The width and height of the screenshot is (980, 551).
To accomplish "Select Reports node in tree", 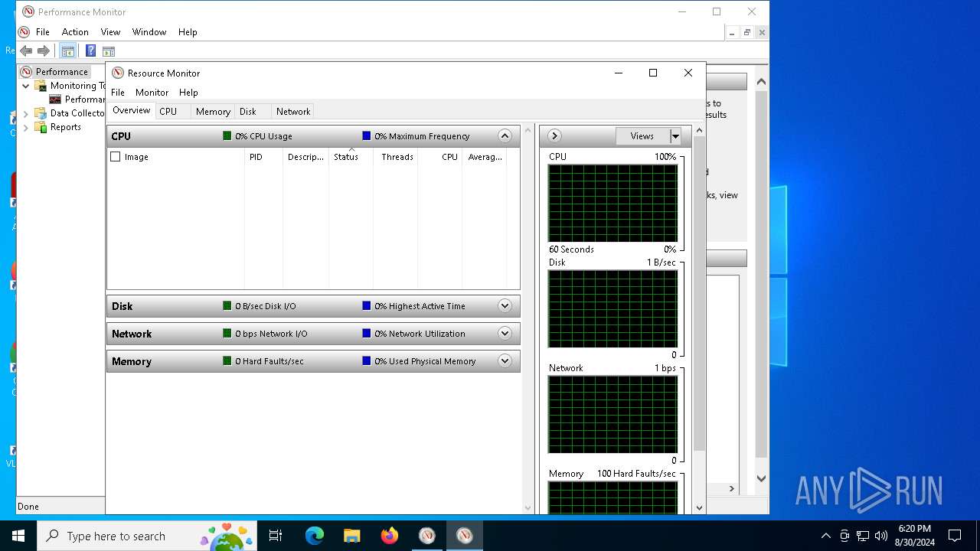I will click(x=58, y=127).
